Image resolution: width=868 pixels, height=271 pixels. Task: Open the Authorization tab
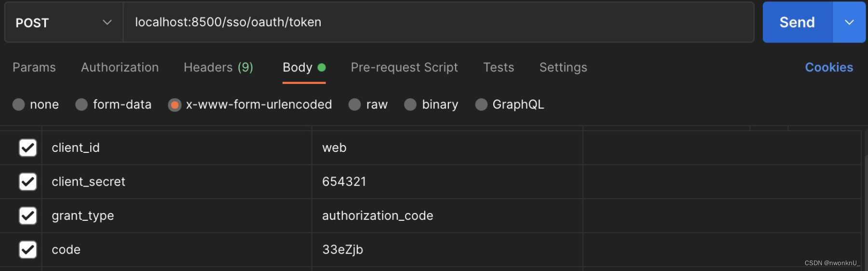120,67
